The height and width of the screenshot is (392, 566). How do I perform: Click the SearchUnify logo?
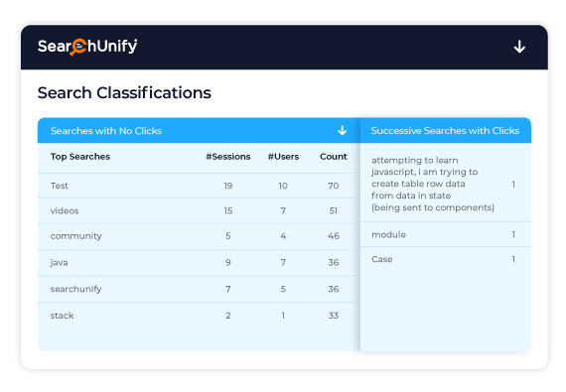point(87,47)
